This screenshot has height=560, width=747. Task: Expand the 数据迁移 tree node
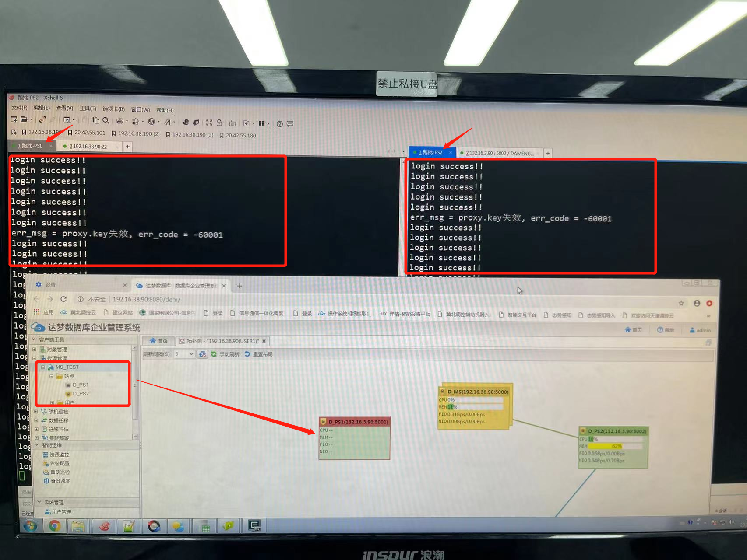(36, 420)
